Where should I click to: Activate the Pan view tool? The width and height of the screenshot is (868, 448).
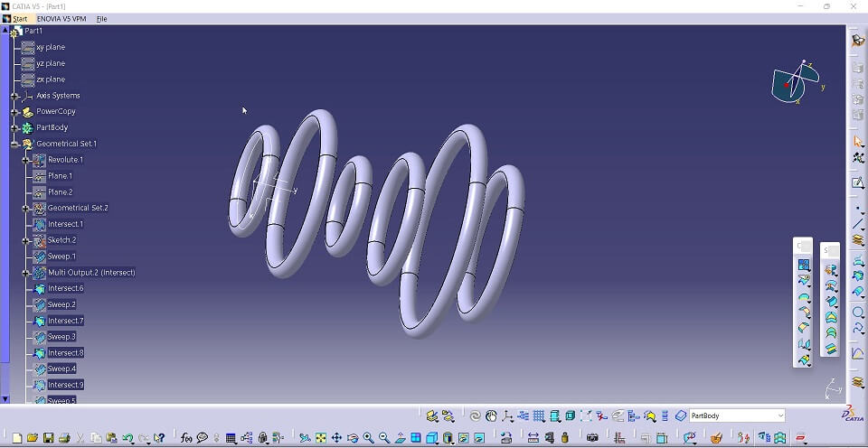336,438
